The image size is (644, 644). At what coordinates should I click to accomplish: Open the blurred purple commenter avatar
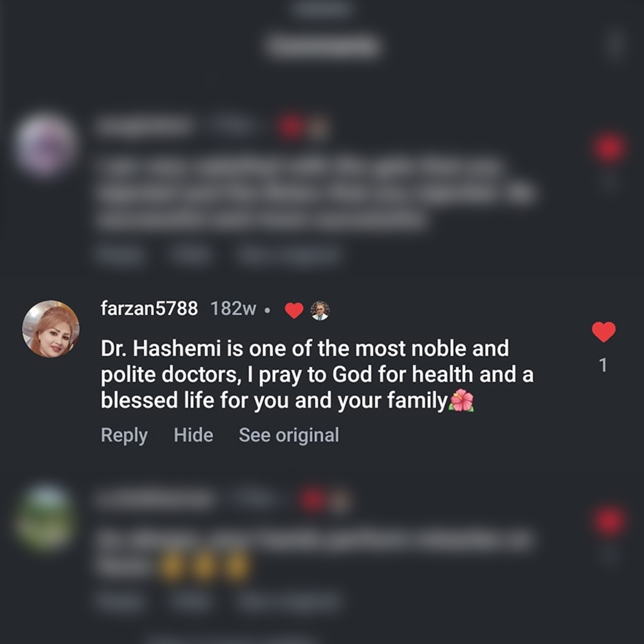tap(45, 145)
